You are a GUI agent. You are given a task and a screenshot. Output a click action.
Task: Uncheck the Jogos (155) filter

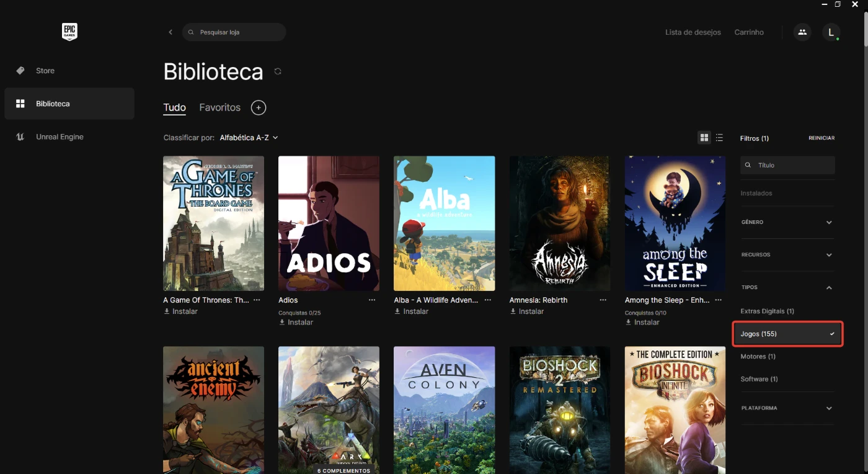(787, 334)
